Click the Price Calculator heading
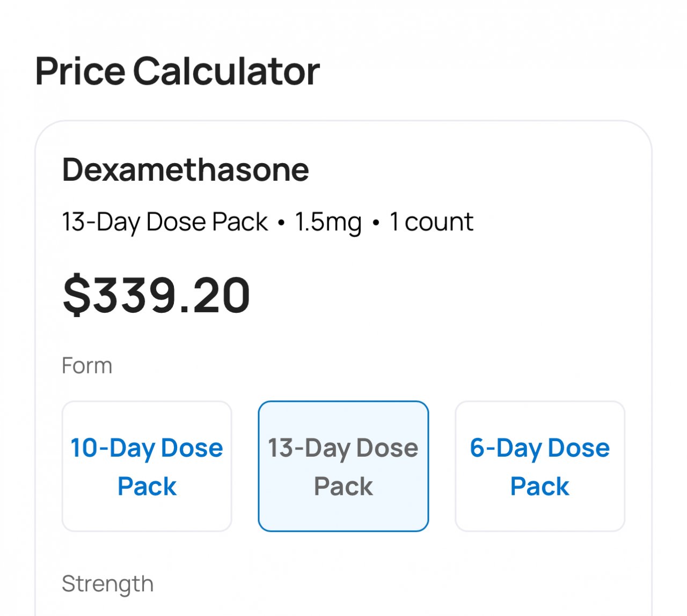 [x=177, y=71]
